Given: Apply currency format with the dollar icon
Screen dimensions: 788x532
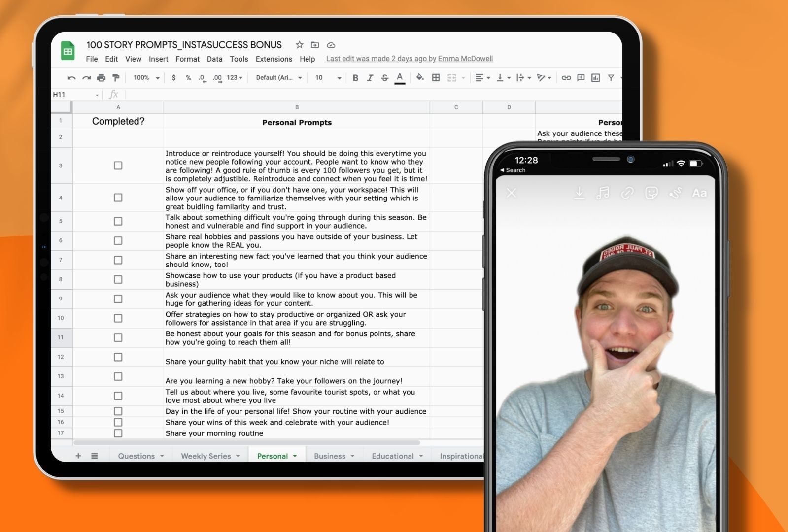Looking at the screenshot, I should [x=173, y=78].
